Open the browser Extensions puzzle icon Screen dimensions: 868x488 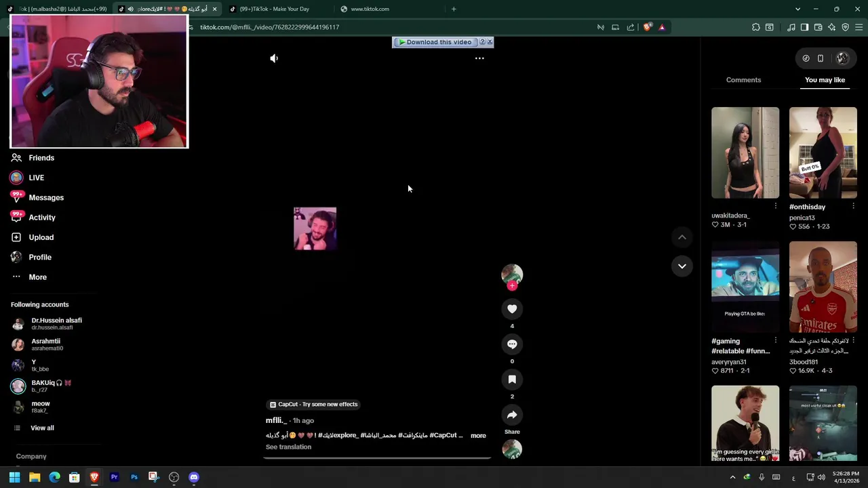pos(756,27)
